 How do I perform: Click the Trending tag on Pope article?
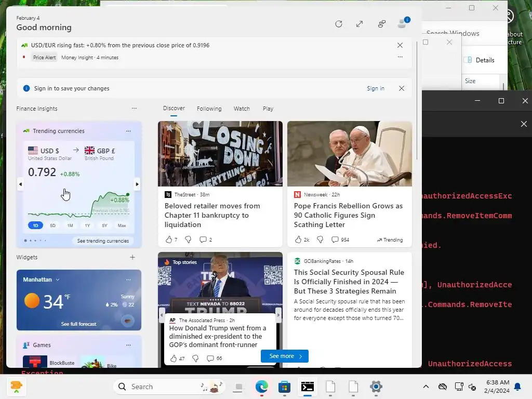pyautogui.click(x=390, y=240)
